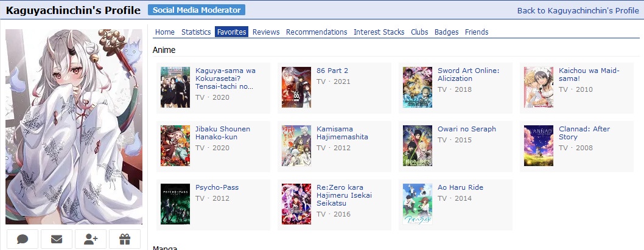Image resolution: width=644 pixels, height=250 pixels.
Task: Open the Reviews tab
Action: (x=266, y=32)
